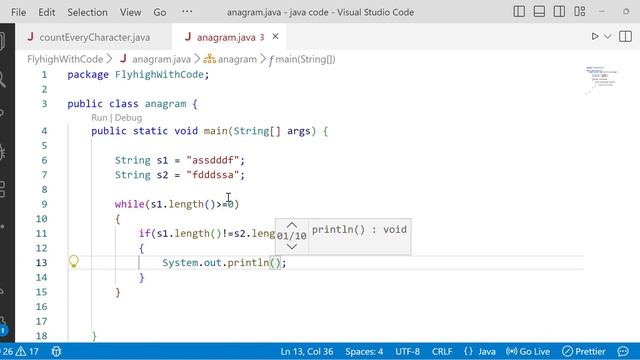Screen dimensions: 640x360
Task: Start Go Live server
Action: point(528,351)
